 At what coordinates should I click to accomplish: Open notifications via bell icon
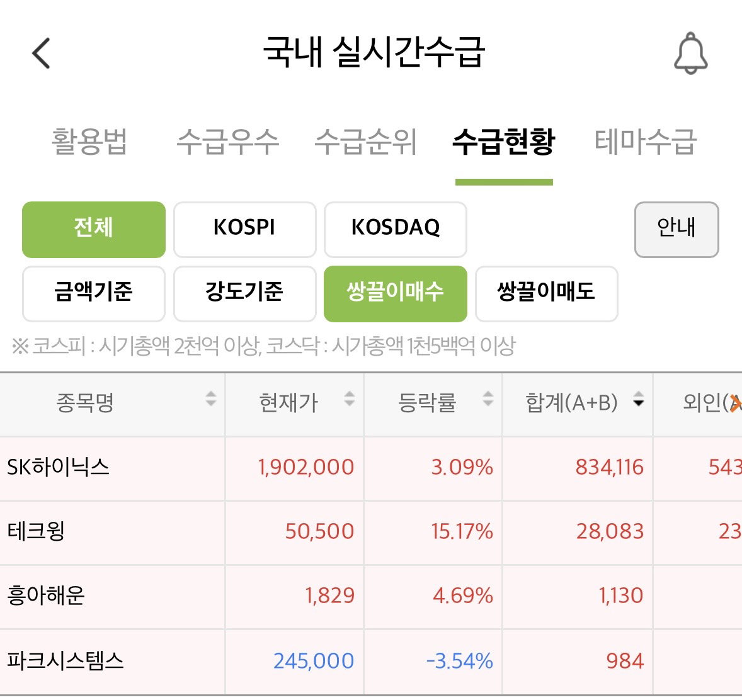click(690, 54)
